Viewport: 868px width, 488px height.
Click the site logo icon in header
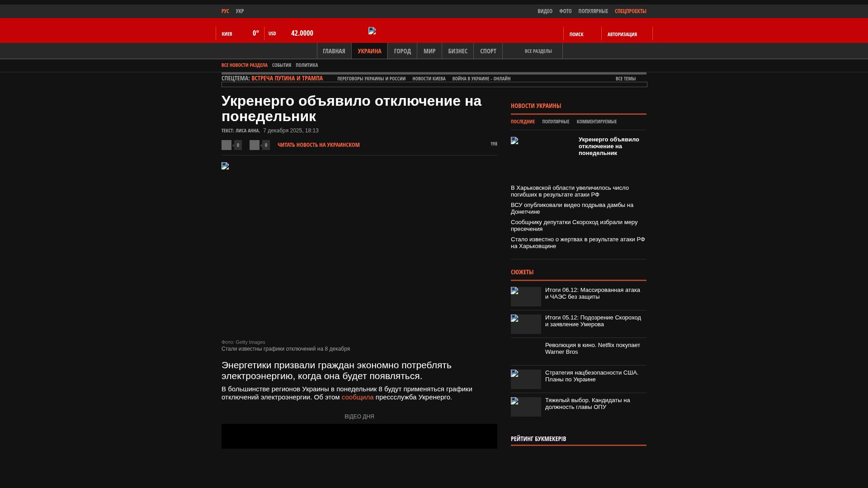point(372,31)
